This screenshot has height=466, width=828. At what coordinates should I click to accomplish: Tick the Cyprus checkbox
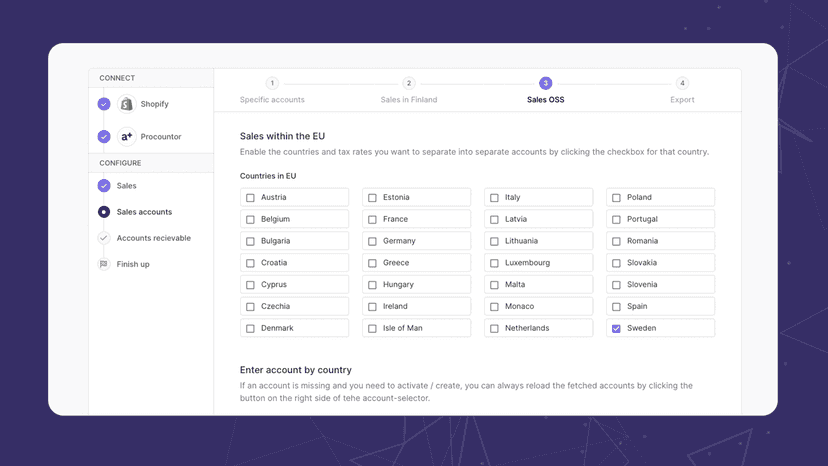(250, 285)
